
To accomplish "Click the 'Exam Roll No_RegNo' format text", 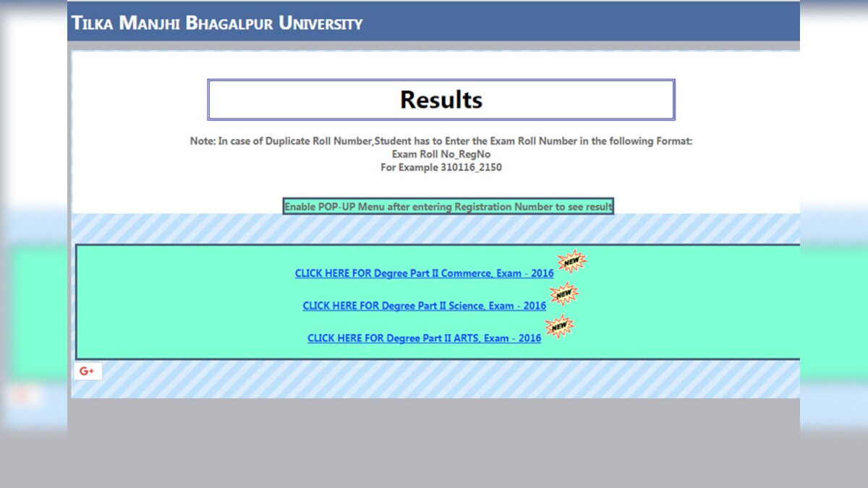I will 441,154.
